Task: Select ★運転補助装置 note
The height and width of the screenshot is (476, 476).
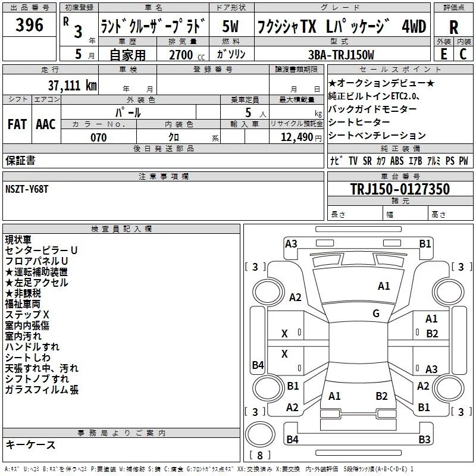Action: tap(36, 272)
